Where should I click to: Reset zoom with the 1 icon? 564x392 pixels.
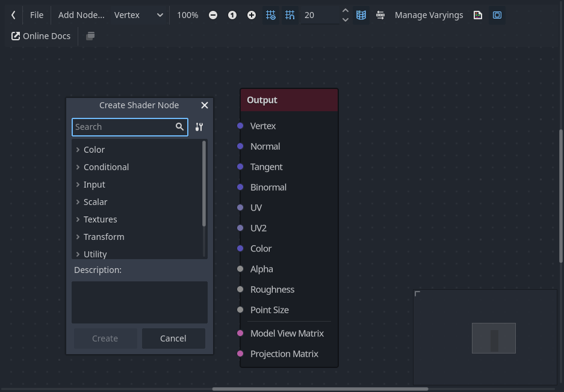[232, 15]
